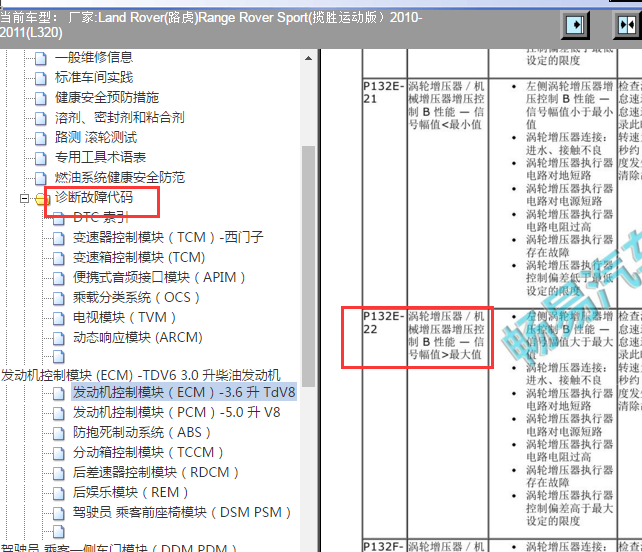Click description 信号幅值<最小值 cell
This screenshot has width=642, height=552.
coord(447,192)
